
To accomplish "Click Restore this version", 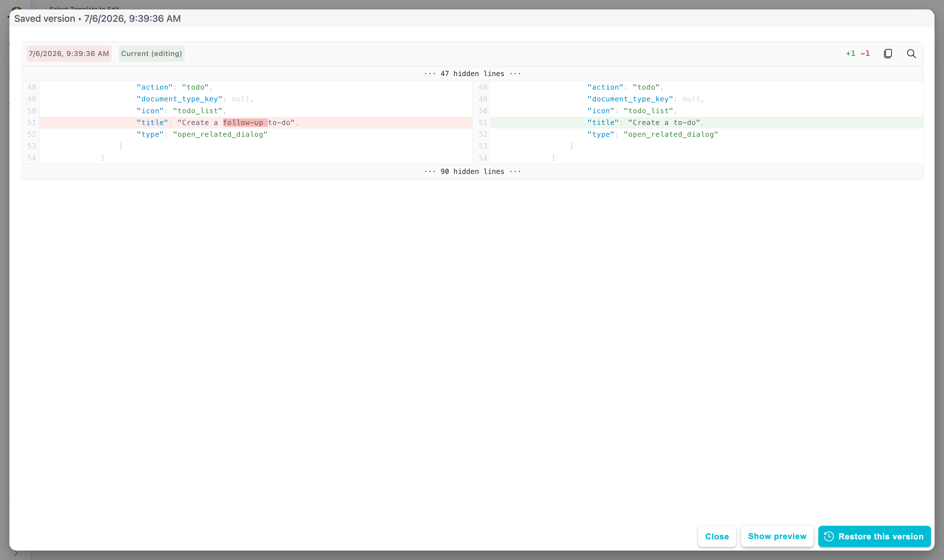I will point(874,536).
